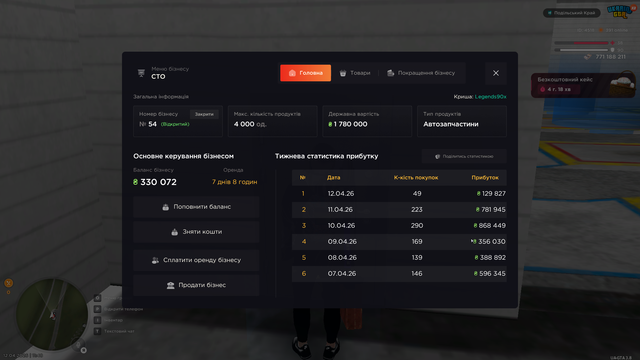Select the row dated 08.04.26
Image resolution: width=640 pixels, height=360 pixels.
(x=399, y=258)
